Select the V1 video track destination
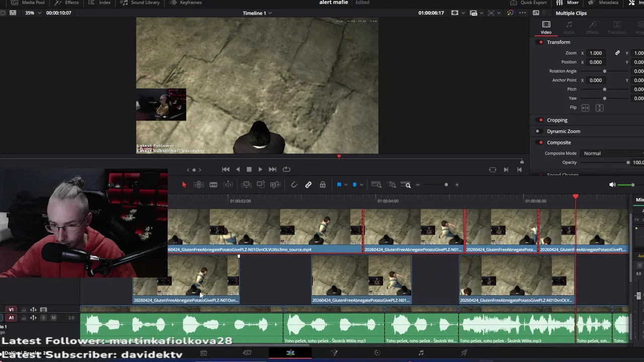 pos(11,310)
